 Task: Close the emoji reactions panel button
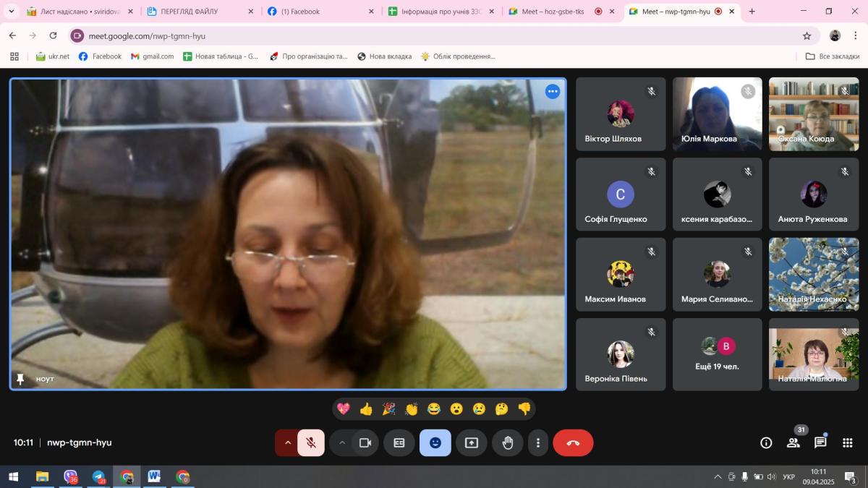pos(435,443)
